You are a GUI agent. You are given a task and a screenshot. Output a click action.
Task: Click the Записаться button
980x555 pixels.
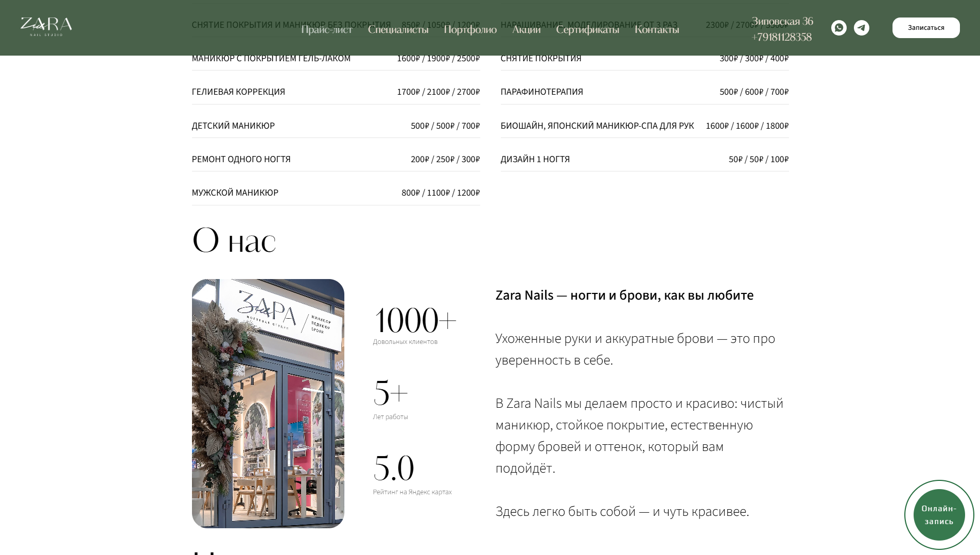(925, 28)
